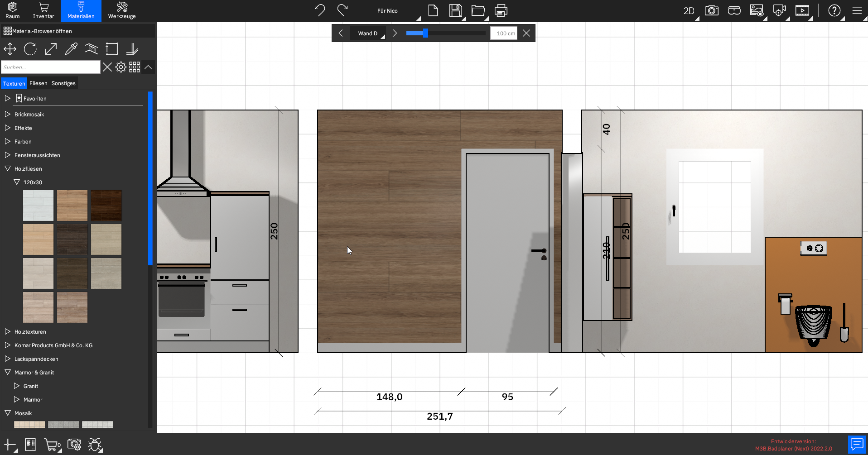The height and width of the screenshot is (455, 868).
Task: Go to next wall with right arrow
Action: coord(395,33)
